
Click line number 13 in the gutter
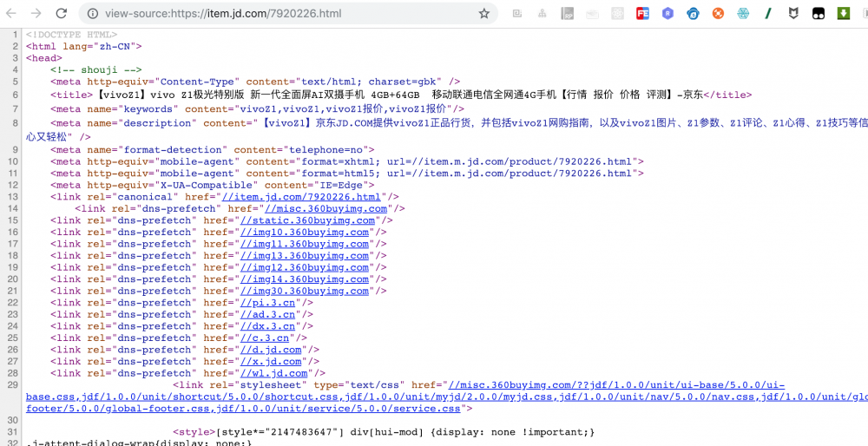tap(13, 197)
